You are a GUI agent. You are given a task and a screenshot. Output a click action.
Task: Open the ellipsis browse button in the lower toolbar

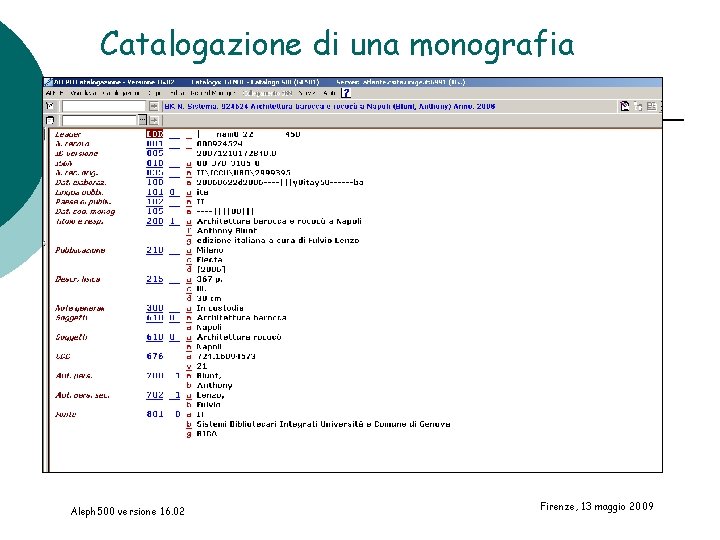click(143, 120)
